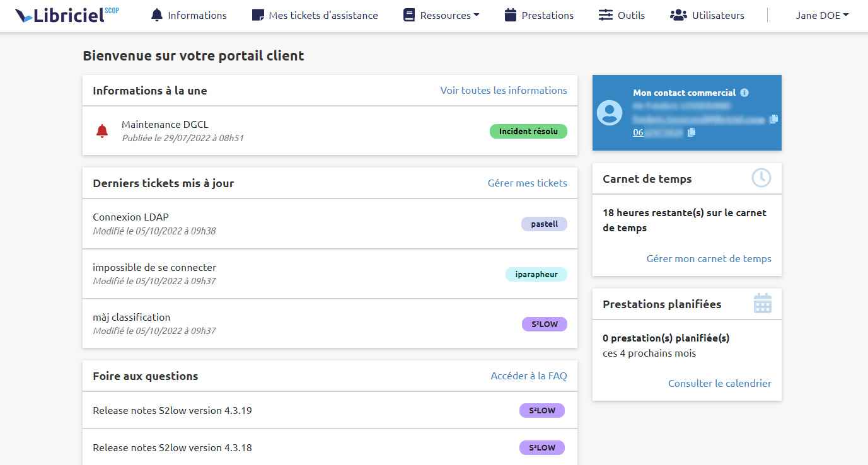Image resolution: width=868 pixels, height=465 pixels.
Task: Expand the Jane DOE user menu
Action: point(822,15)
